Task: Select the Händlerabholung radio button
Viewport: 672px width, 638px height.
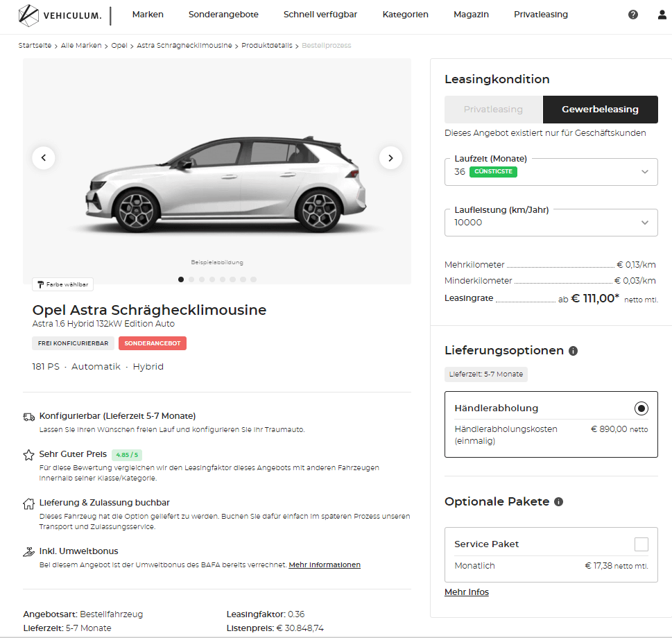Action: click(641, 408)
